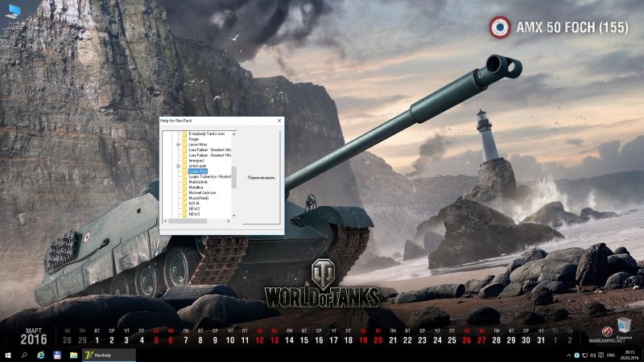Select the Recycle Bin desktop icon
The image size is (644, 362).
(624, 329)
